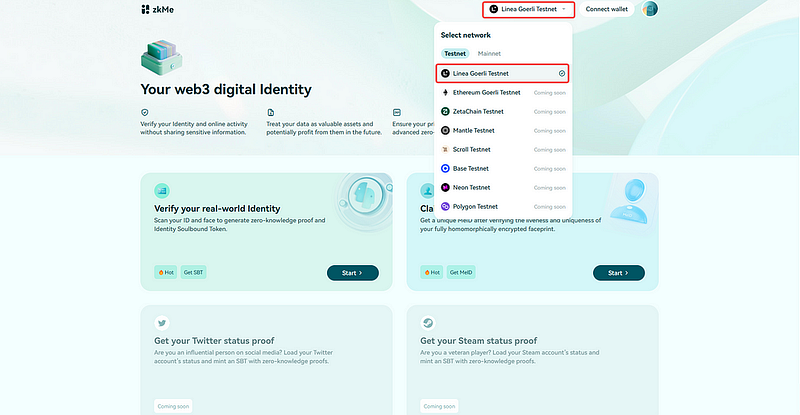The width and height of the screenshot is (800, 415).
Task: Select Linea Goerli Testnet in network list
Action: coord(503,74)
